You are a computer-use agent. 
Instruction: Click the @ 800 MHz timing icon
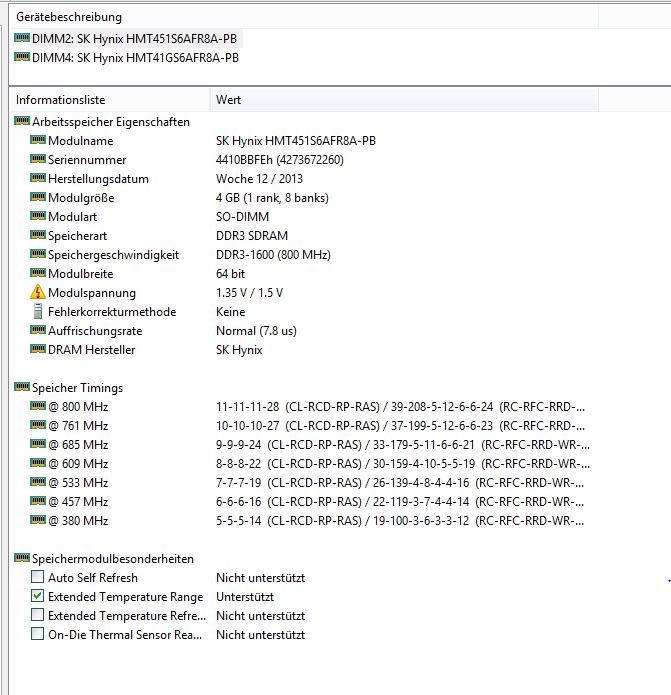click(x=38, y=406)
